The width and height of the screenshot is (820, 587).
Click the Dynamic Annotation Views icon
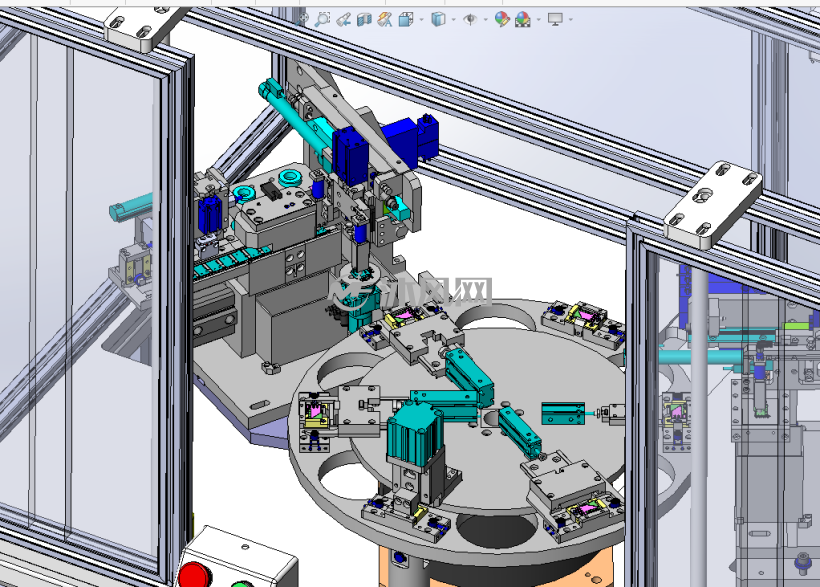tap(385, 19)
